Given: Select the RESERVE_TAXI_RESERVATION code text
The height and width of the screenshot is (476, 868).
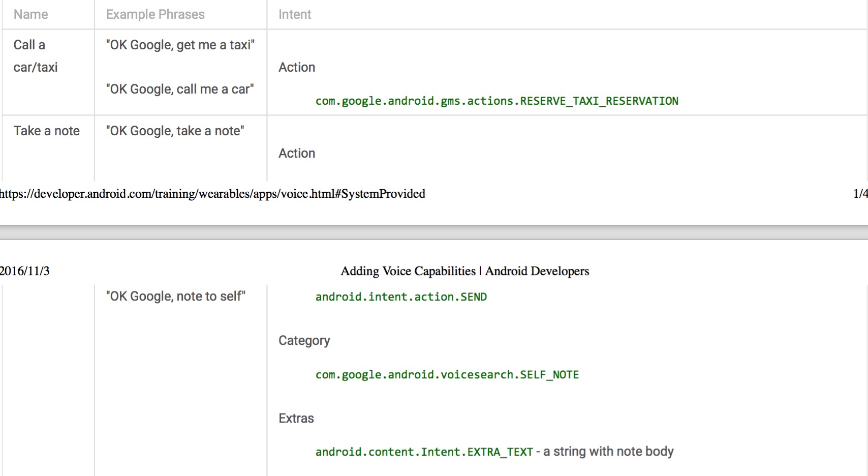Looking at the screenshot, I should 497,101.
